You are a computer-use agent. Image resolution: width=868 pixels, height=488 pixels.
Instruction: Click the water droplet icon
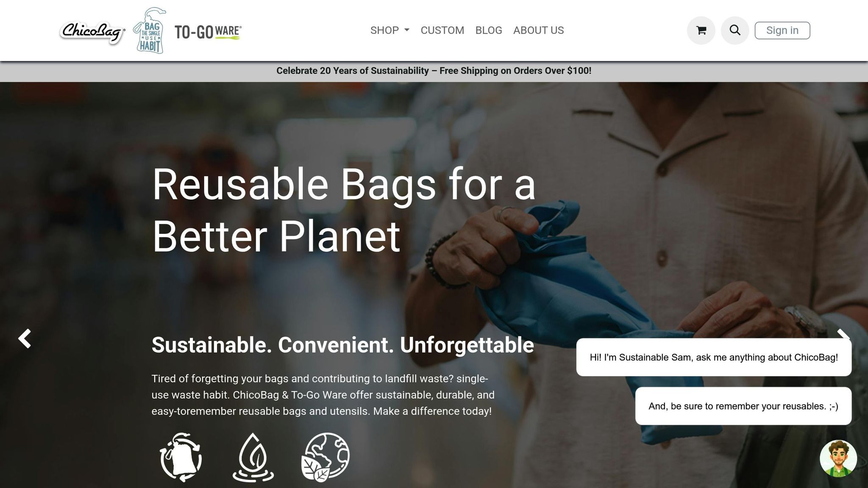coord(253,457)
